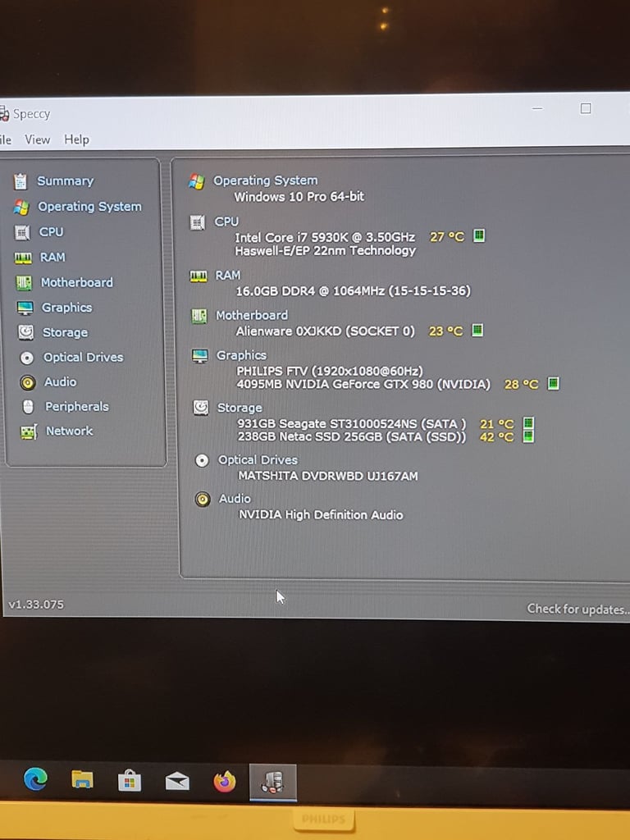The width and height of the screenshot is (630, 840).
Task: Click the Netac SSD temperature indicator
Action: click(x=528, y=436)
